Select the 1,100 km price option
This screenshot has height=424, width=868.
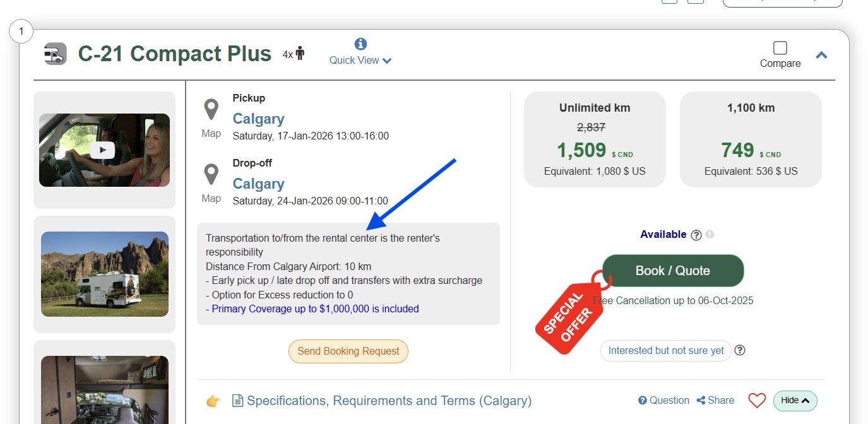[x=751, y=139]
